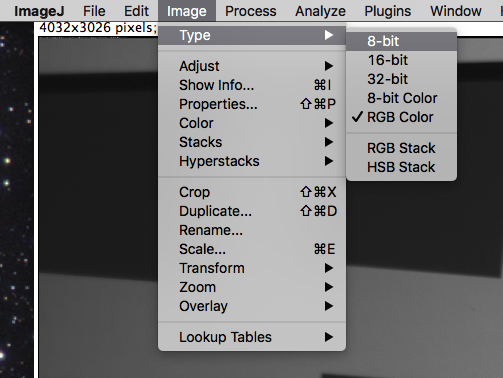Convert image to 32-bit
This screenshot has height=378, width=503.
pos(401,79)
